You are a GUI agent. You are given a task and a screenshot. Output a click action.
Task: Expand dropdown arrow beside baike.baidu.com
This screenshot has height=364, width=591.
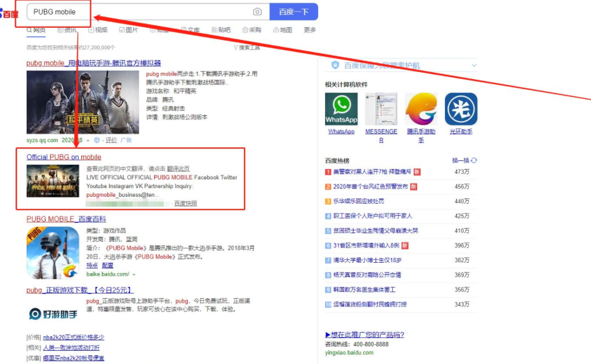tap(134, 274)
